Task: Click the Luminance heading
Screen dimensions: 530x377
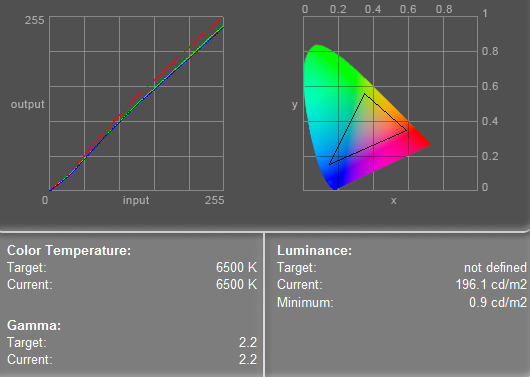Action: point(314,251)
